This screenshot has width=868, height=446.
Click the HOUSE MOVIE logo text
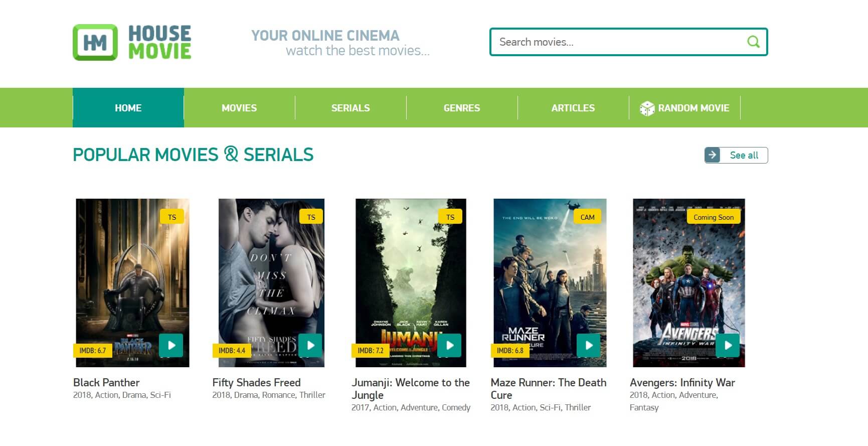point(159,43)
